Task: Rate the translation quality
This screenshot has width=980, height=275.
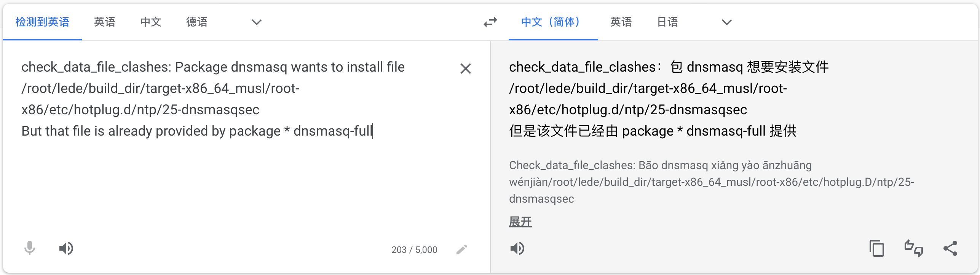Action: point(913,248)
